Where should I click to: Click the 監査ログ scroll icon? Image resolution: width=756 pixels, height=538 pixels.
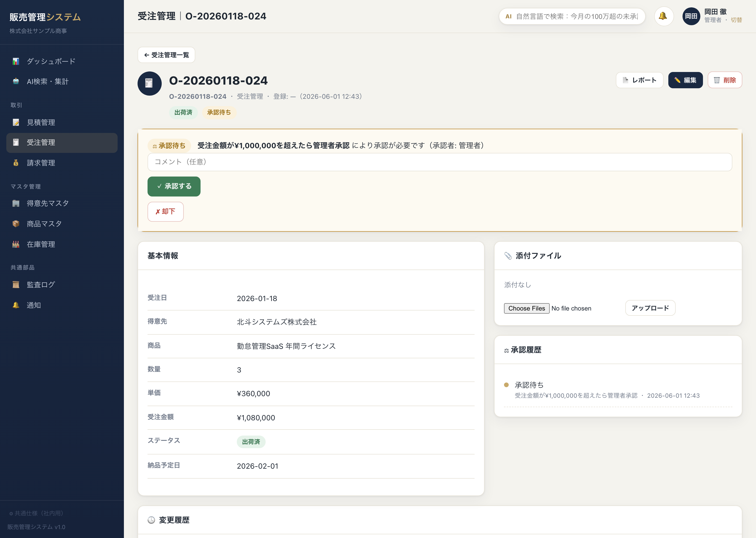click(x=16, y=284)
